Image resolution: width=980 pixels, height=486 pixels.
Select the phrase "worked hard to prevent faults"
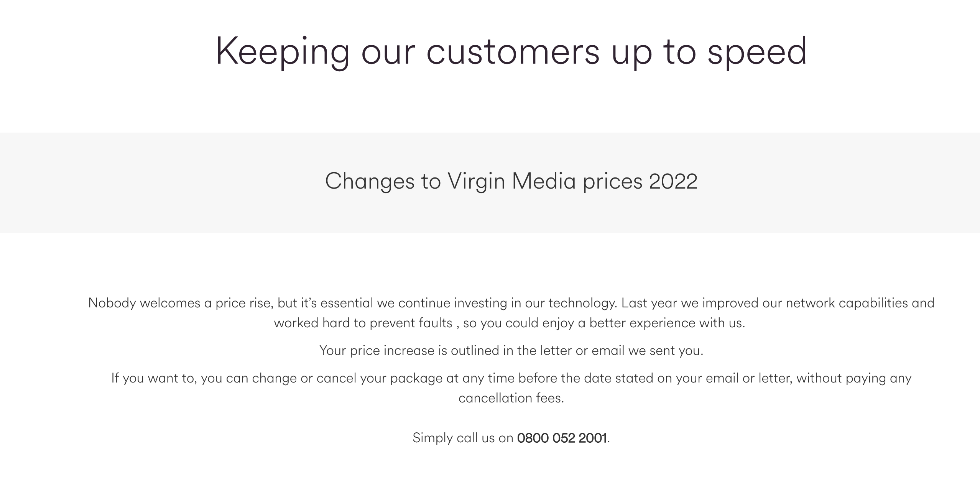tap(363, 323)
